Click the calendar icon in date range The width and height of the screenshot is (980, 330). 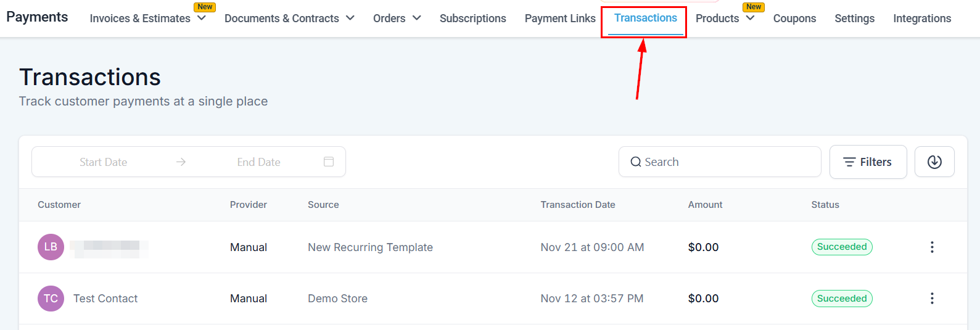click(x=329, y=162)
